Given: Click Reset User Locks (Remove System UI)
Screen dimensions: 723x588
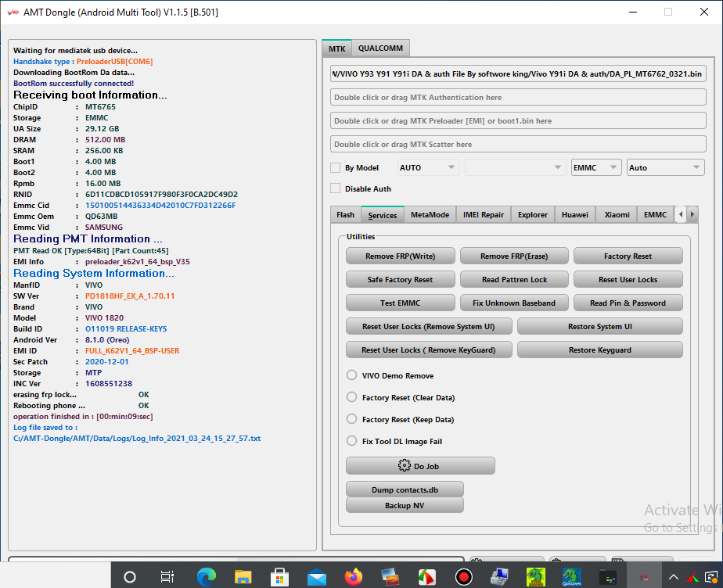Looking at the screenshot, I should click(429, 326).
